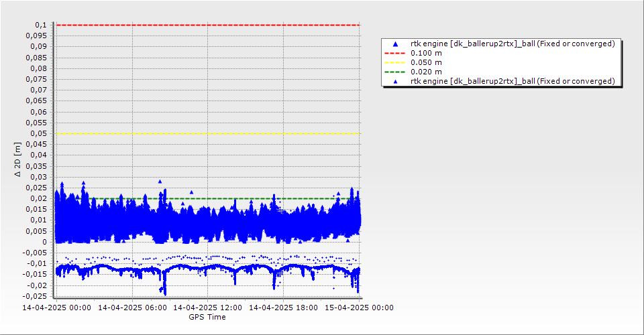
Task: Click the 15-04-2025 00:00 time label
Action: pos(359,308)
